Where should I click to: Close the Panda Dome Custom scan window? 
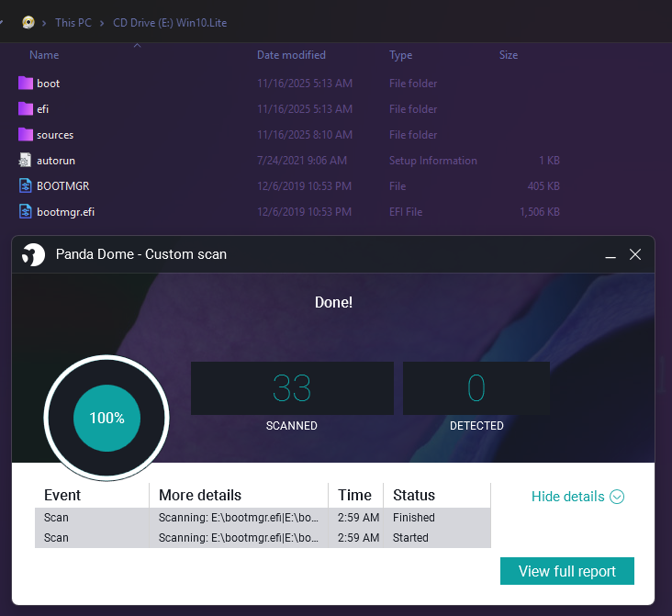point(635,254)
